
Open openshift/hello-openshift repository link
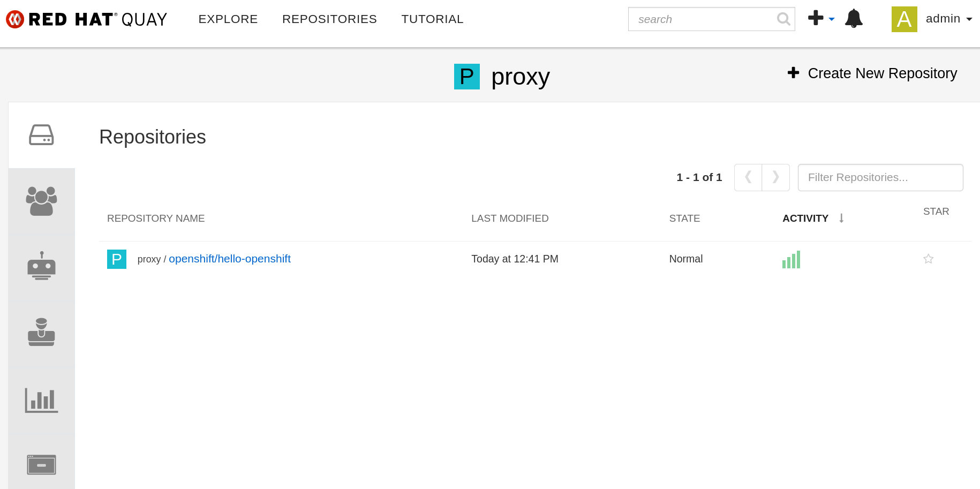229,259
